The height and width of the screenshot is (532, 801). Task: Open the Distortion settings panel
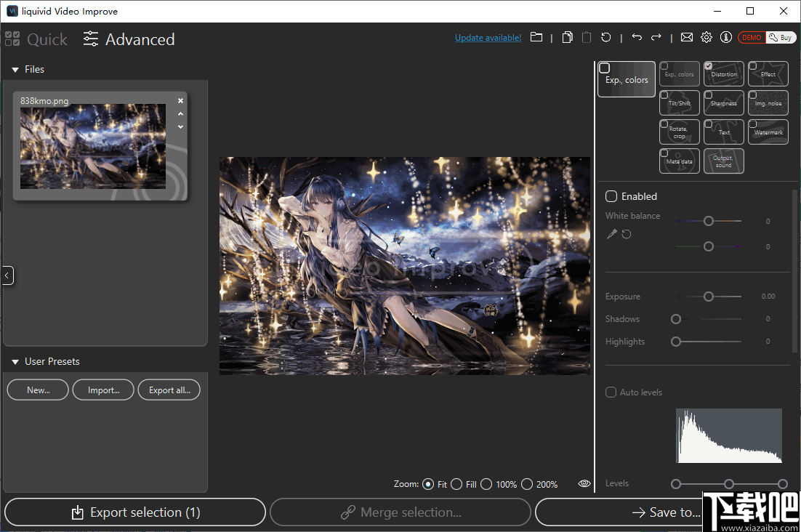[723, 76]
